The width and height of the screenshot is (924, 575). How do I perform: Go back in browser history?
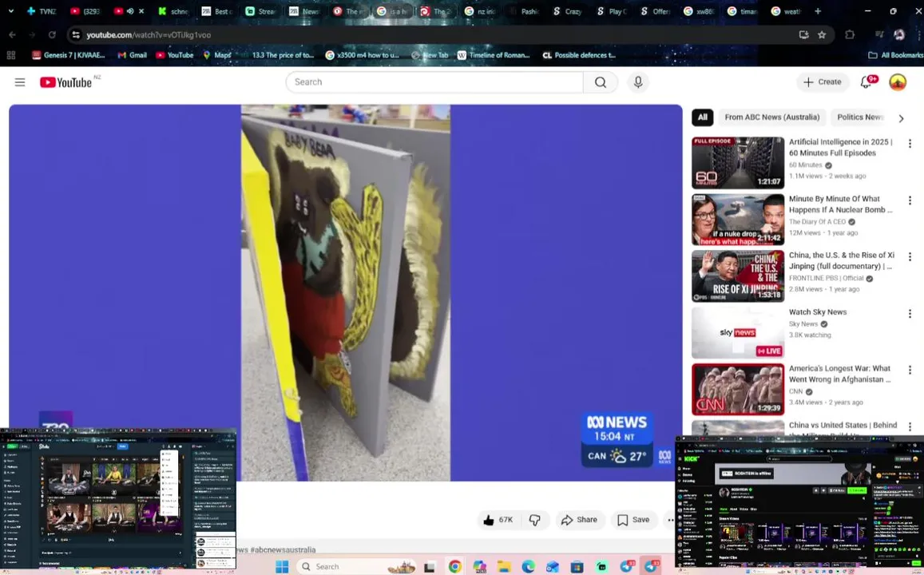point(12,35)
